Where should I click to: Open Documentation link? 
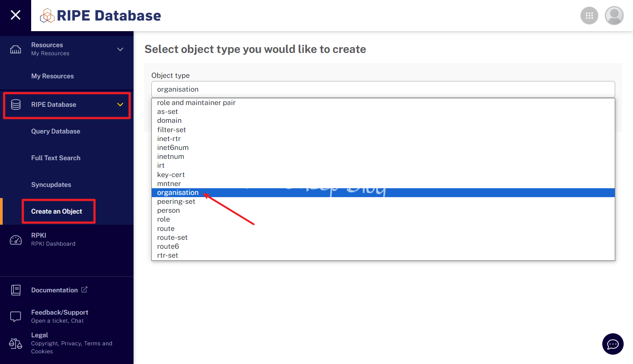pyautogui.click(x=54, y=290)
